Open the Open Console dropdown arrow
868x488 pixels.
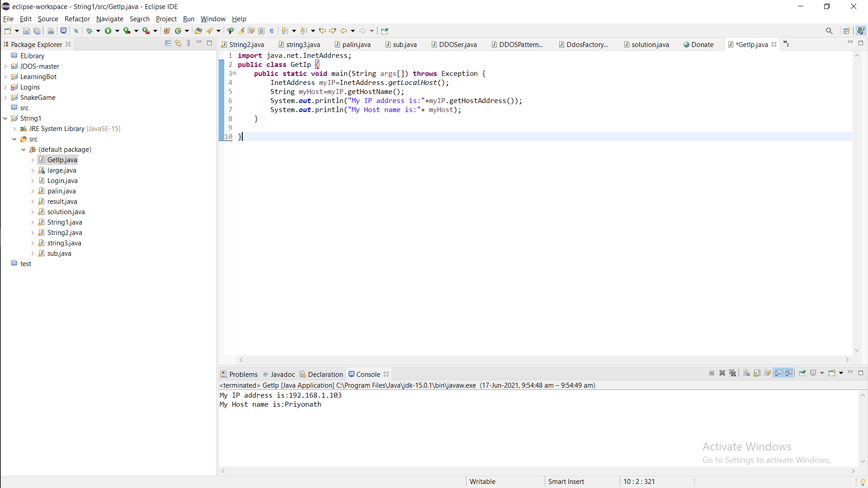pos(841,373)
